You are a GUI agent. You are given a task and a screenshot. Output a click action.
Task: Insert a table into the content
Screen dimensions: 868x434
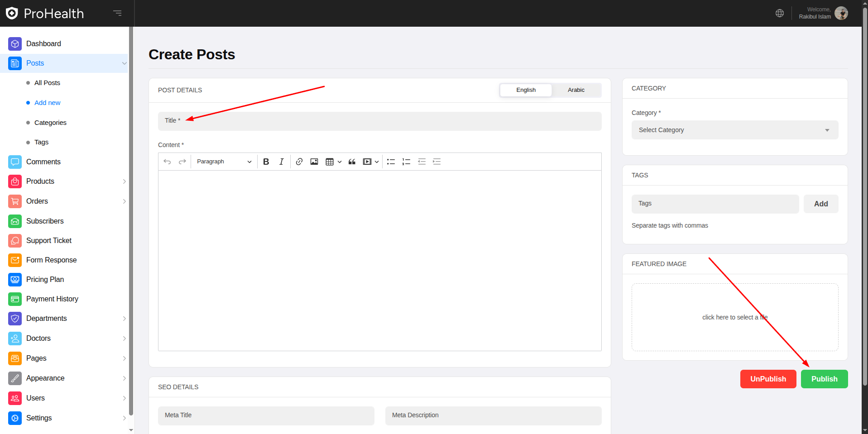(x=330, y=162)
